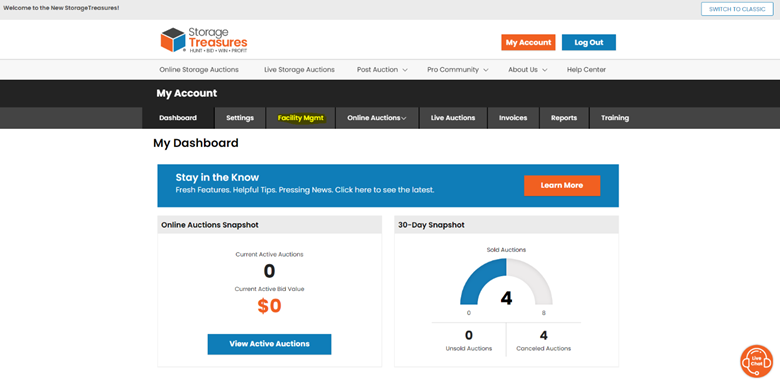Click the StorageTreasures logo
Viewport: 780px width, 381px height.
204,40
